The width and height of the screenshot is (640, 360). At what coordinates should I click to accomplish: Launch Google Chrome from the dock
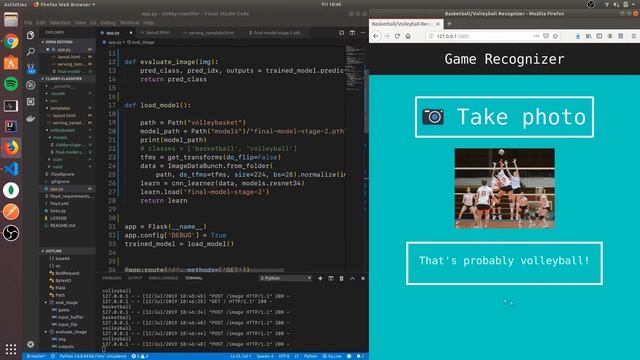[11, 41]
